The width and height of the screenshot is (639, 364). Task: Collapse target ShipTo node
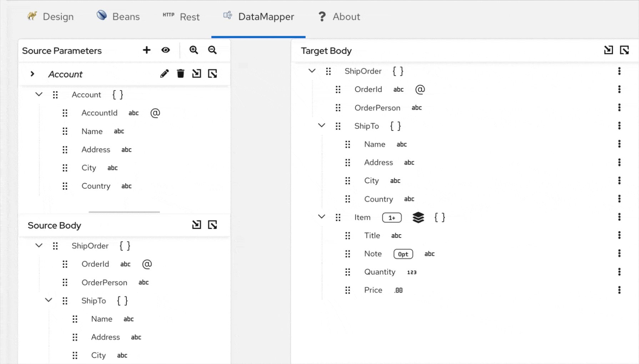click(322, 126)
